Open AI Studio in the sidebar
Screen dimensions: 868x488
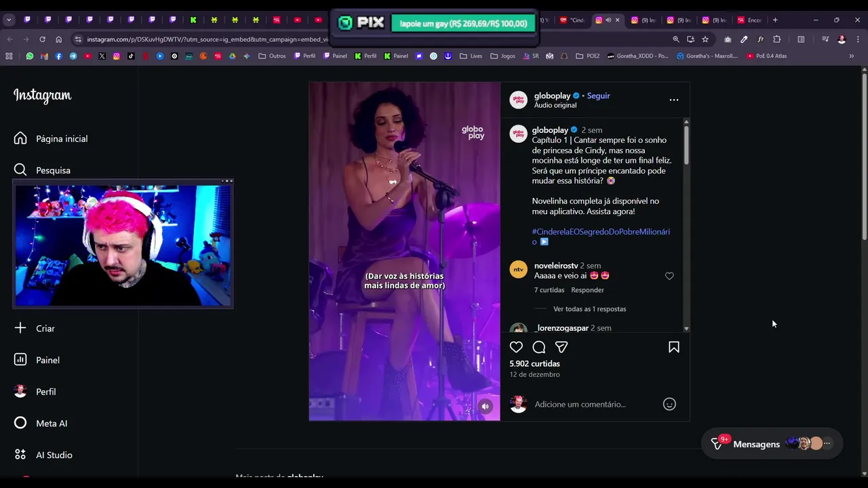click(x=43, y=455)
